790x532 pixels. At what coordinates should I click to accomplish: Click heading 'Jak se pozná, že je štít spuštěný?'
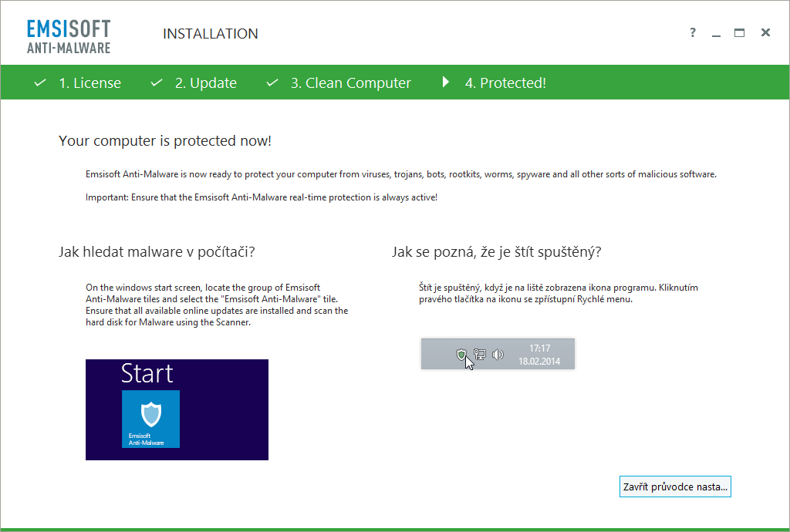(x=497, y=251)
